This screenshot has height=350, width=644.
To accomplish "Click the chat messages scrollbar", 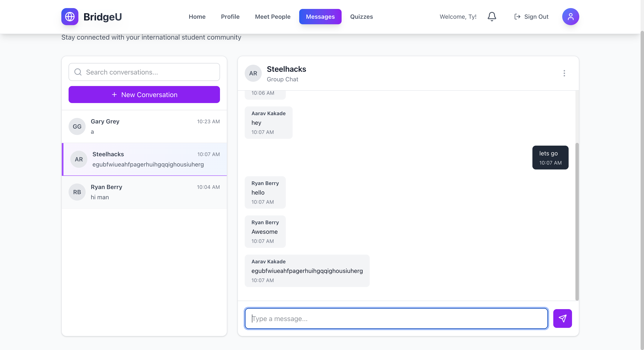I will point(577,221).
